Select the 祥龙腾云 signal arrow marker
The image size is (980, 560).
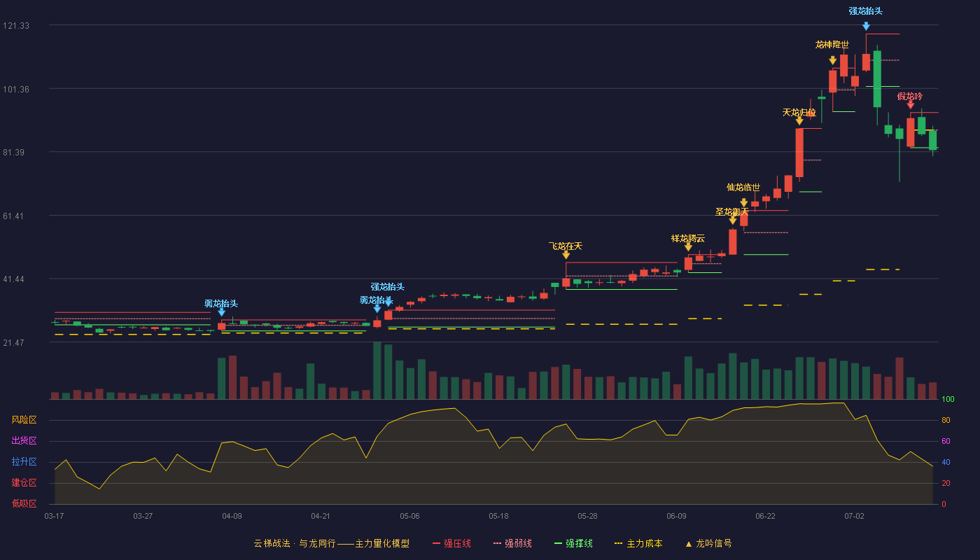[688, 247]
